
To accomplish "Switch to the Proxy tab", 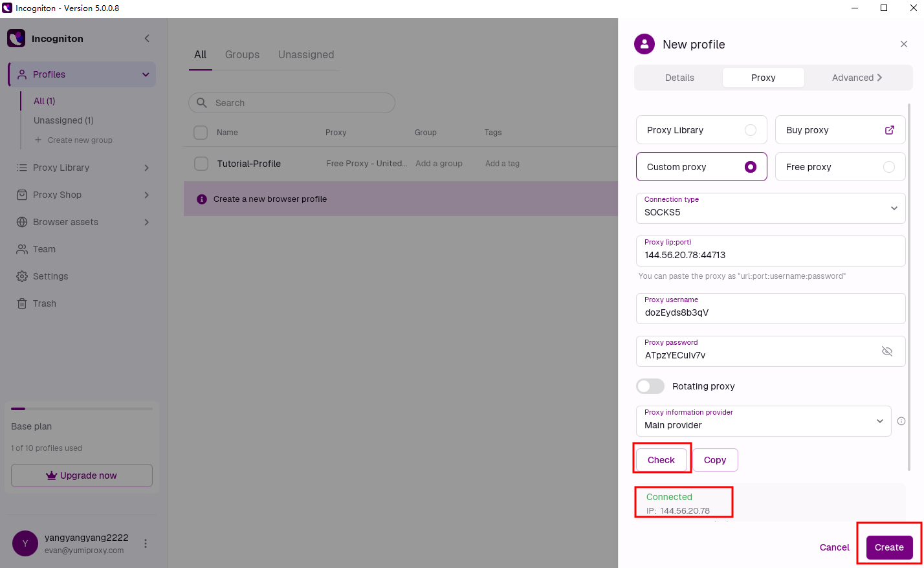I will pyautogui.click(x=764, y=78).
